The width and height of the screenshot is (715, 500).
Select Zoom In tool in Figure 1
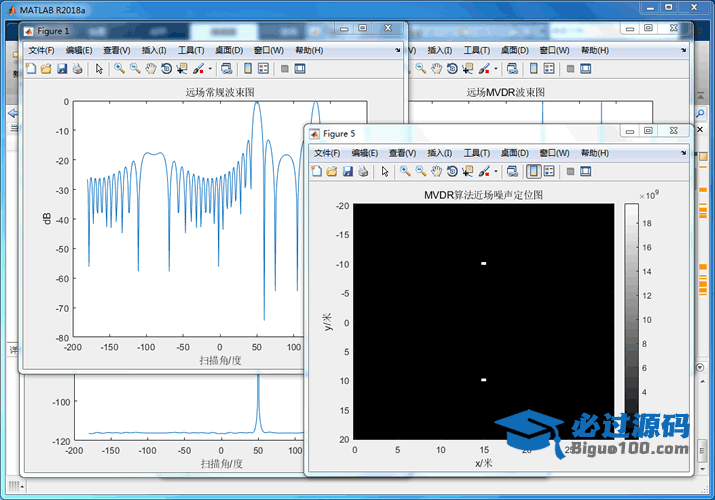119,69
